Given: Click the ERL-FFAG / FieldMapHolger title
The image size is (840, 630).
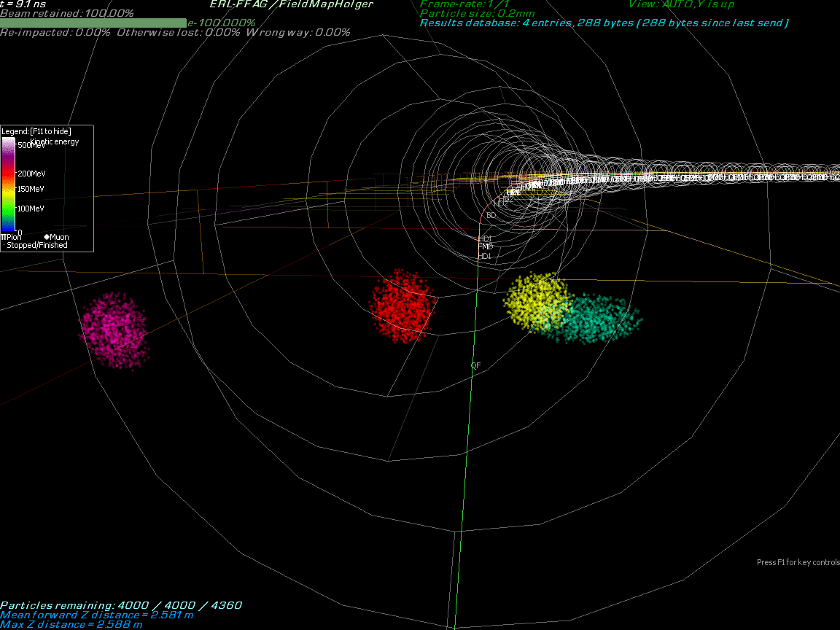Looking at the screenshot, I should pos(291,4).
